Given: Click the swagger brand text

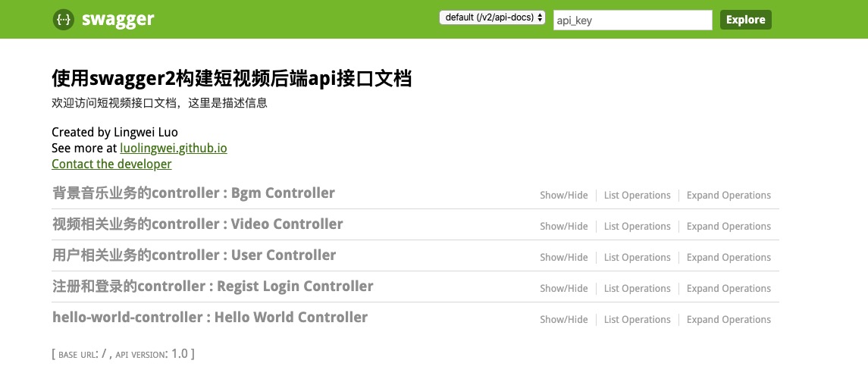Looking at the screenshot, I should coord(118,20).
